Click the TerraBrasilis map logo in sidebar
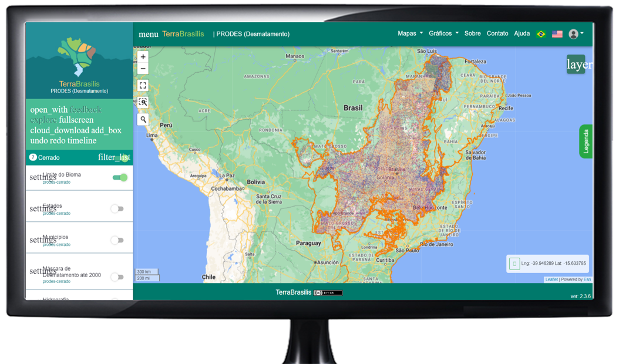619x364 pixels. [x=78, y=56]
